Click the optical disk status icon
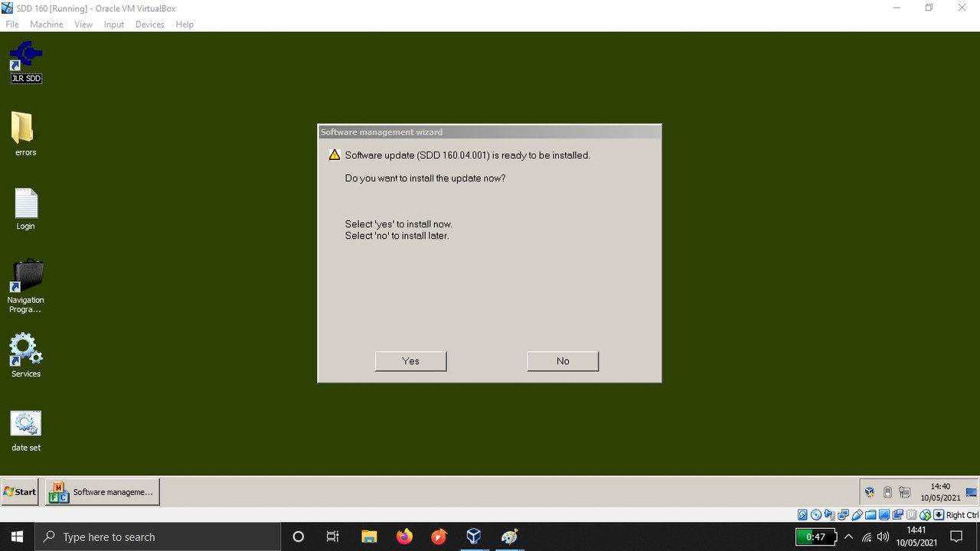 click(x=816, y=515)
